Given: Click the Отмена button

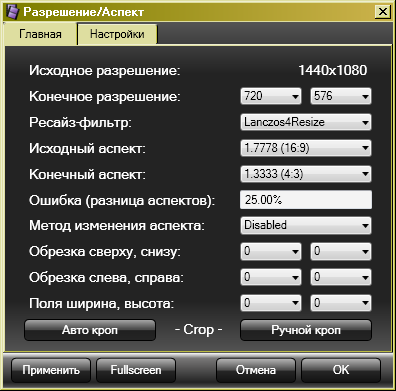Looking at the screenshot, I should tap(256, 370).
